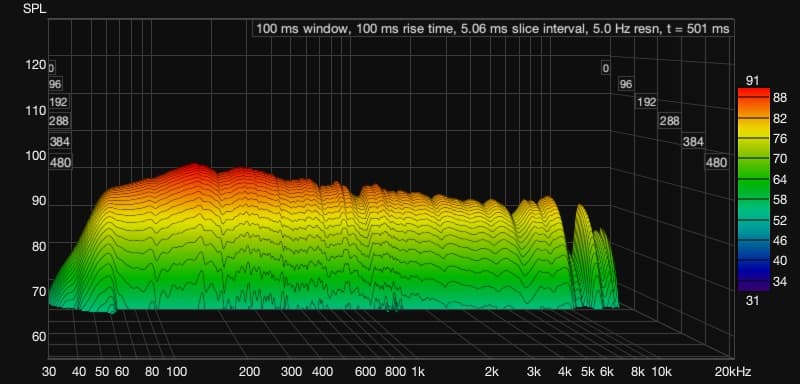
Task: Click the 50 Hz frequency axis label
Action: point(102,371)
